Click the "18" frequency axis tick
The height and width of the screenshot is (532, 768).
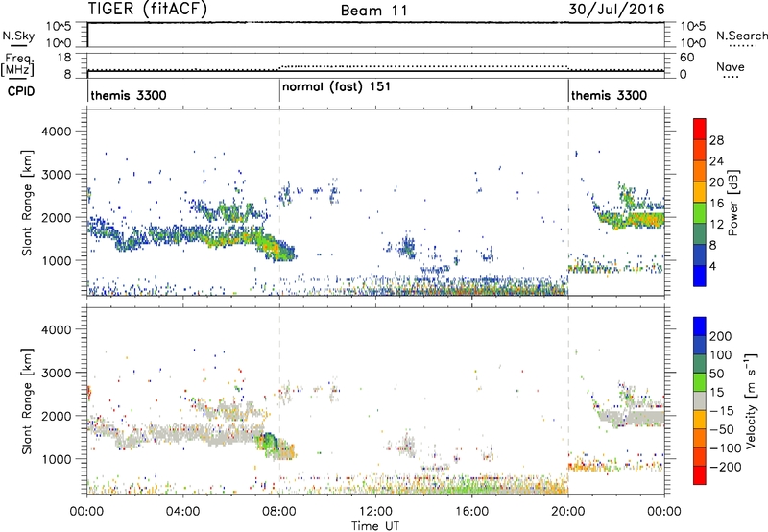point(64,58)
